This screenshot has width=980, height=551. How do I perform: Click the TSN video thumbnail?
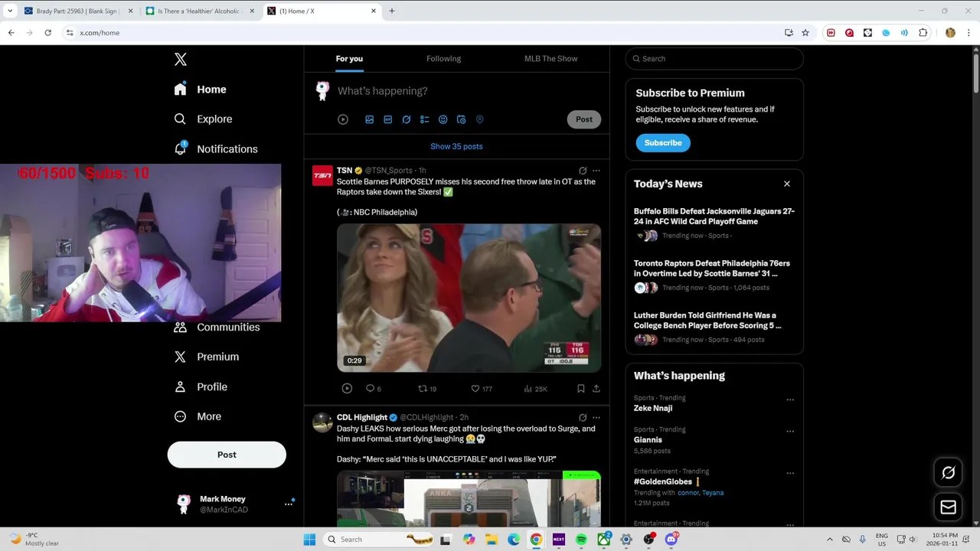click(469, 298)
